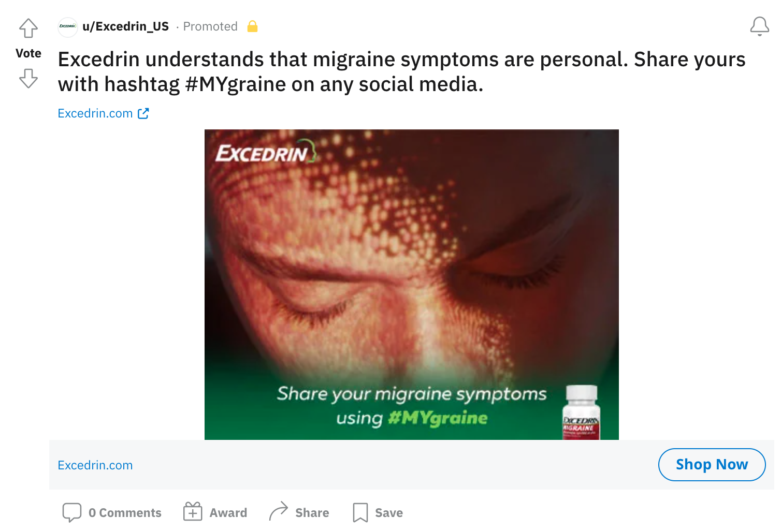Open the u/Excedrin_US profile link
The image size is (781, 532).
point(125,26)
